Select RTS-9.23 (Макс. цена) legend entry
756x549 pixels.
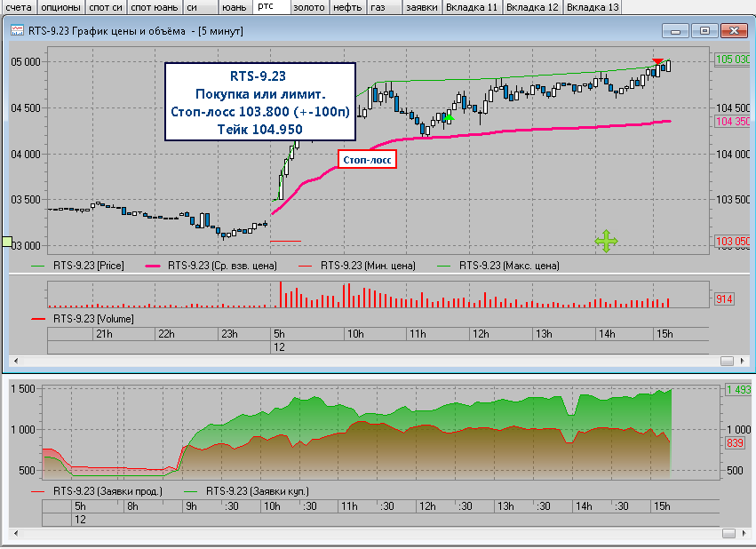498,266
